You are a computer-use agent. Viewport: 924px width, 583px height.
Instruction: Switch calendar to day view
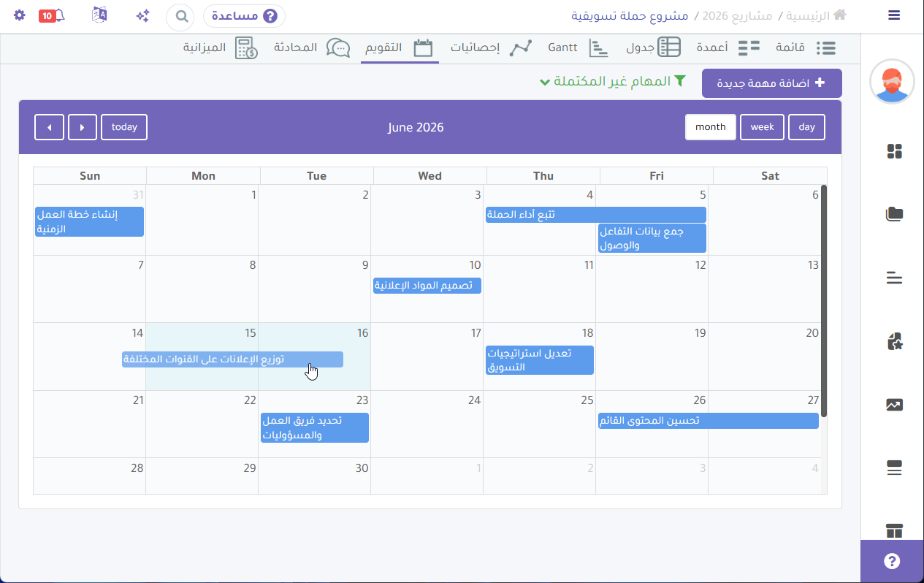pos(806,127)
